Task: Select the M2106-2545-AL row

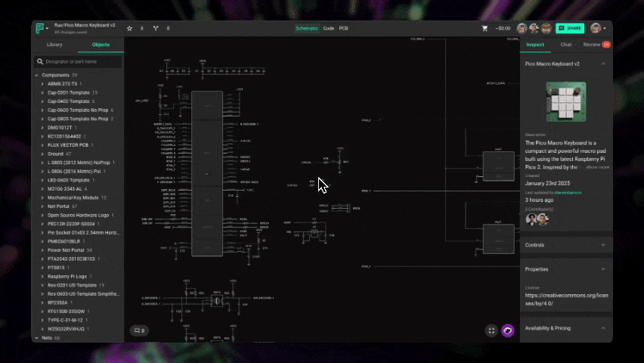Action: 78,189
